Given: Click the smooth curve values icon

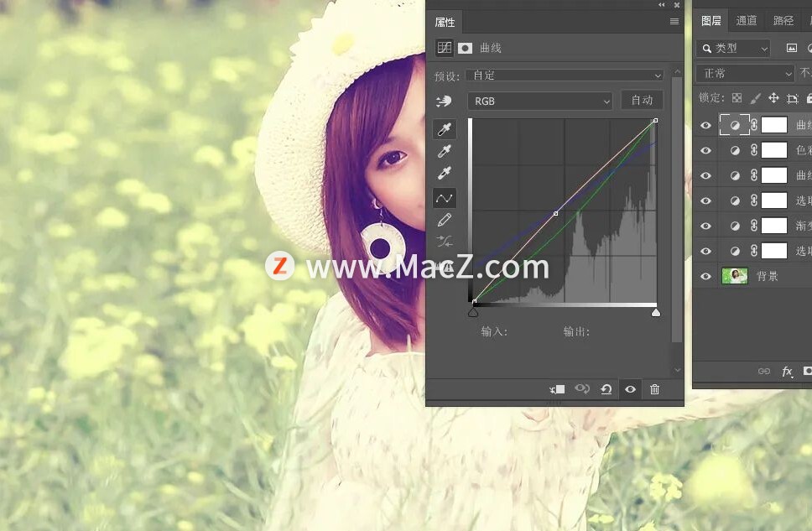Looking at the screenshot, I should point(445,242).
